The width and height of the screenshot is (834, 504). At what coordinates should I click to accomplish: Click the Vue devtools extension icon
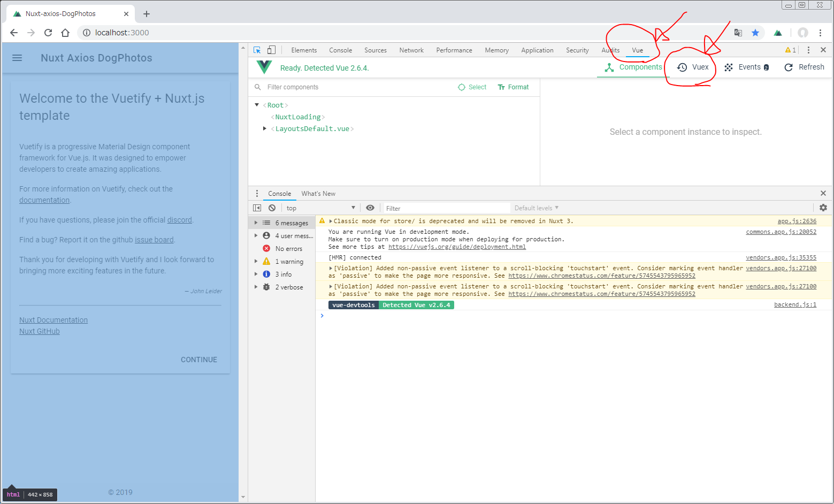778,33
